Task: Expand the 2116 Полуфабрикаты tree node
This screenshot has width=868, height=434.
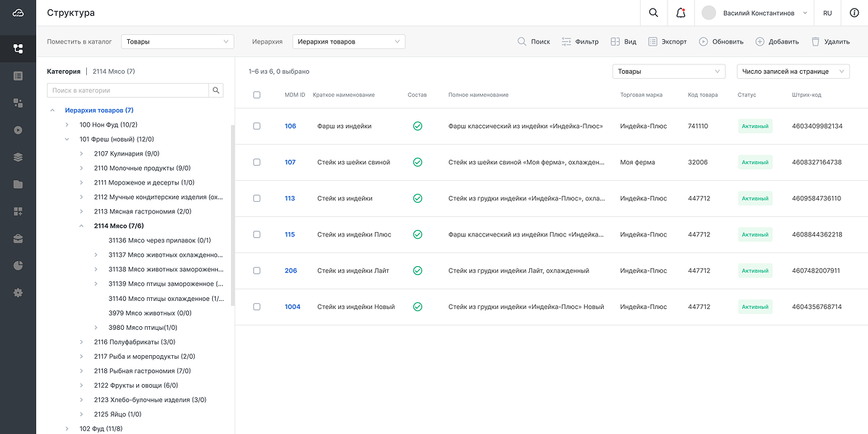Action: pyautogui.click(x=81, y=342)
